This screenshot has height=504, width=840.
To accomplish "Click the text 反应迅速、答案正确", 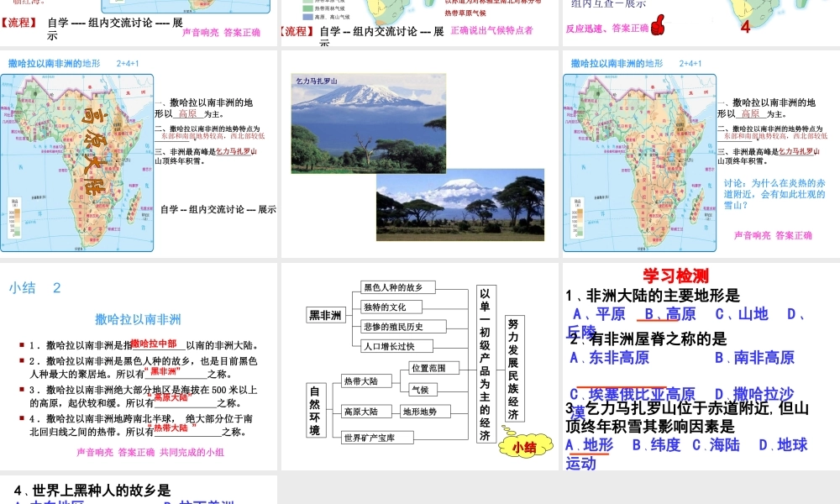I will coord(607,29).
